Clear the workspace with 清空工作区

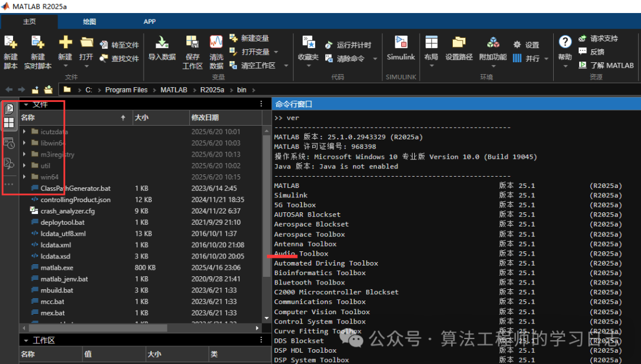click(x=253, y=65)
